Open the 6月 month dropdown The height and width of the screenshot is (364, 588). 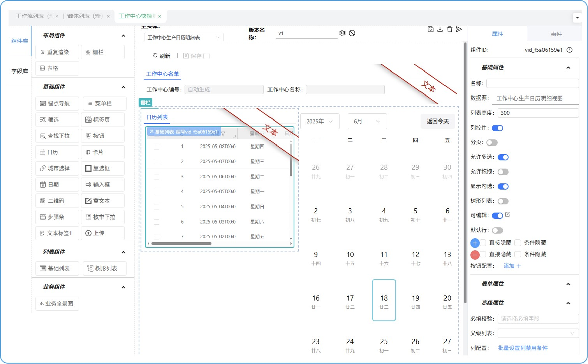[367, 121]
